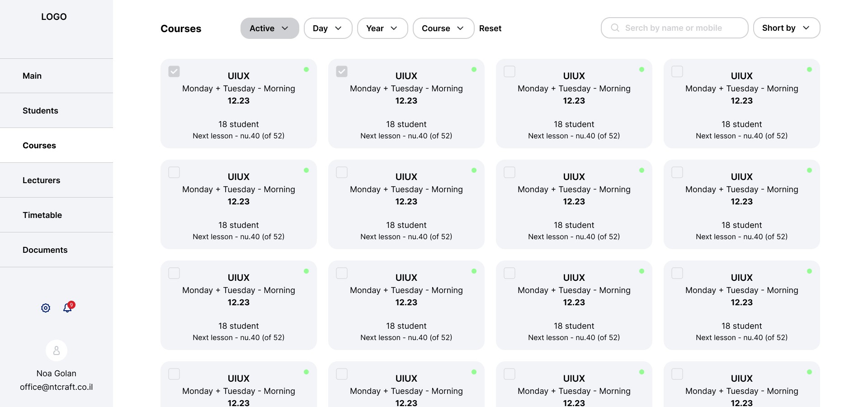Click the LOGO at the sidebar top
868x407 pixels.
tap(54, 17)
